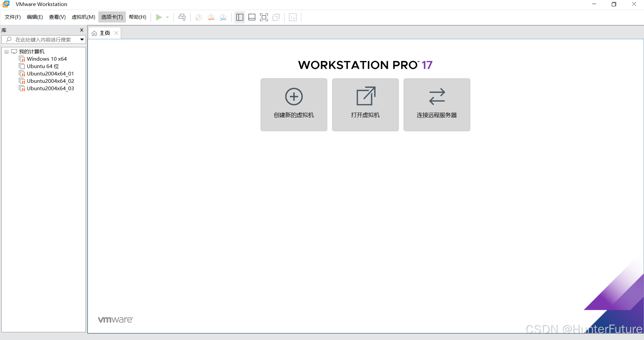Click the library search input field
This screenshot has height=340, width=644.
[x=44, y=40]
